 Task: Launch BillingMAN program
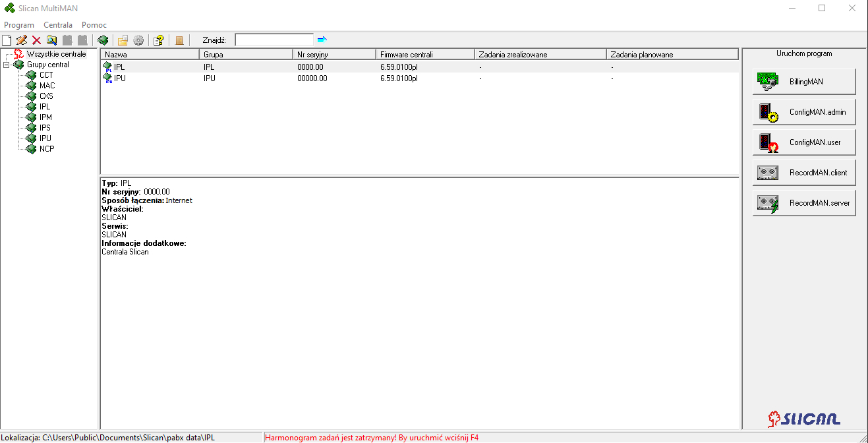804,82
